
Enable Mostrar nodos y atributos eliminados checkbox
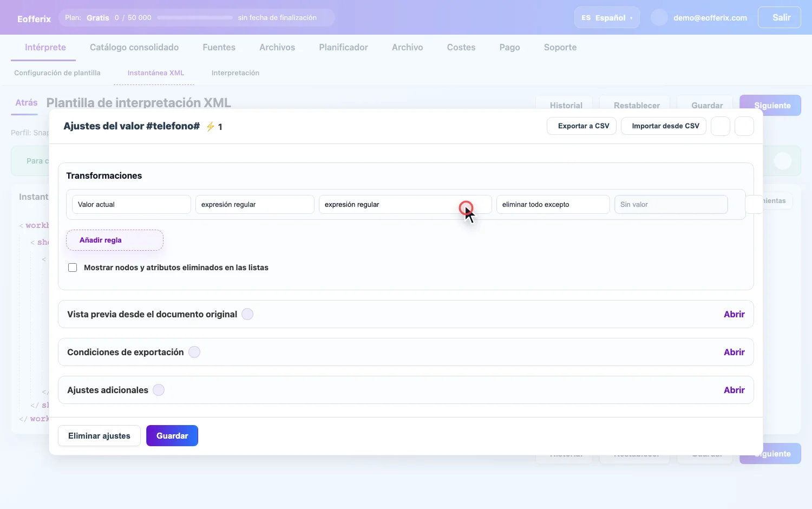[73, 267]
